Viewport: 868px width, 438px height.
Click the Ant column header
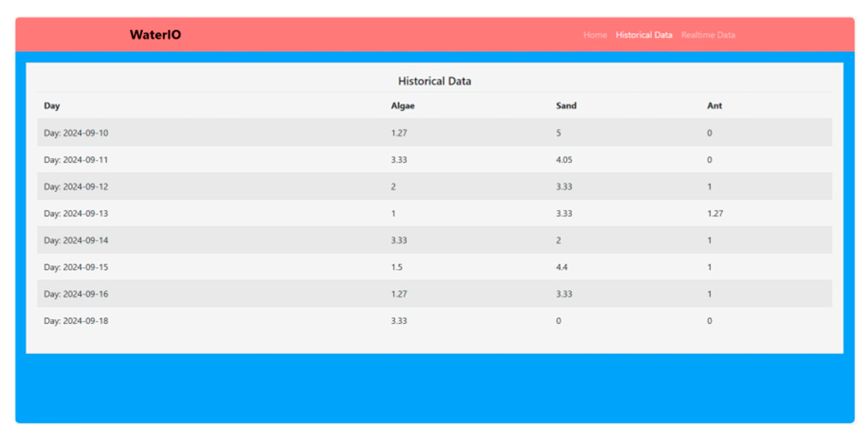(x=714, y=106)
